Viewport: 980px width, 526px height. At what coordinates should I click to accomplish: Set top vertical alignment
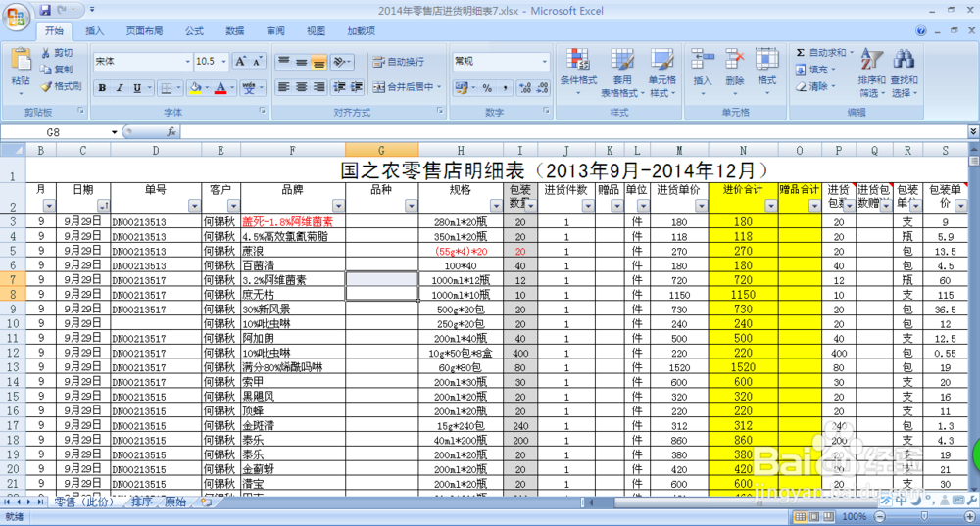[x=284, y=62]
